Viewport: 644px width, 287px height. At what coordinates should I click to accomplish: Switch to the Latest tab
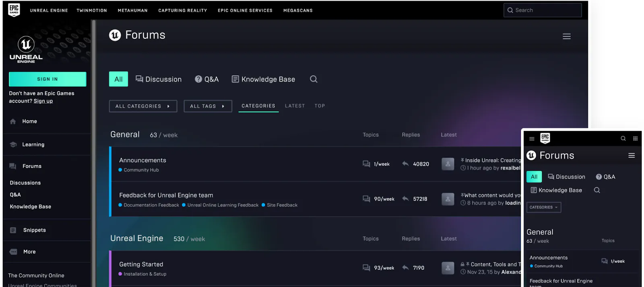295,106
